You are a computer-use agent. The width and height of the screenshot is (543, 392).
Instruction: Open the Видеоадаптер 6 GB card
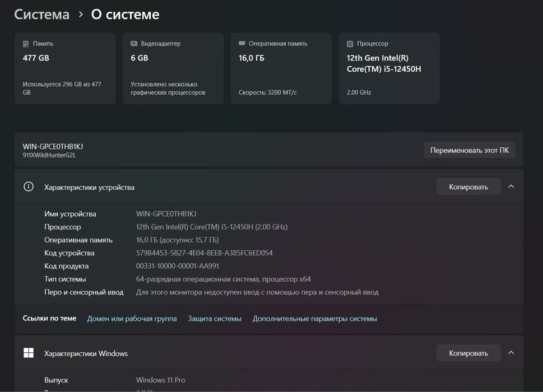[x=173, y=68]
